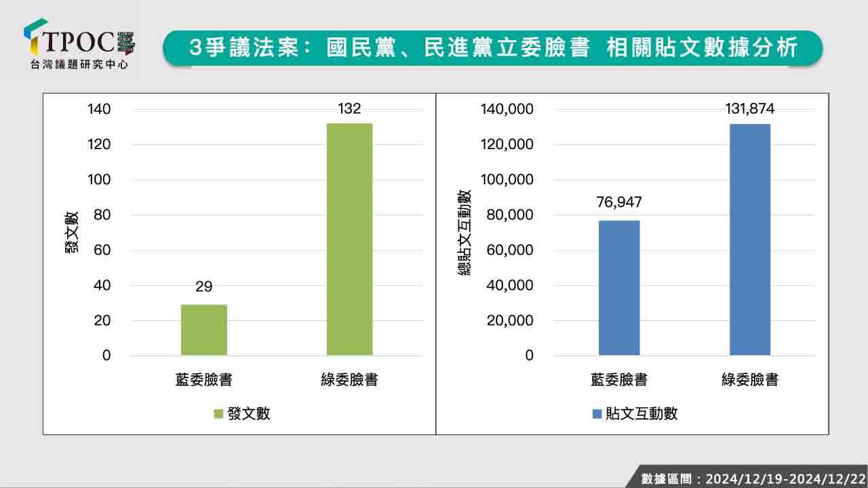Select the green bar for 藍委臉書 posts
The width and height of the screenshot is (868, 488).
(203, 329)
